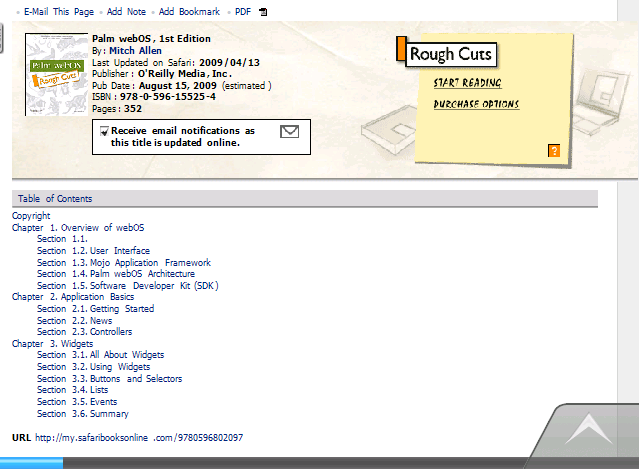
Task: Open Section 3.4. Lists
Action: 73,390
